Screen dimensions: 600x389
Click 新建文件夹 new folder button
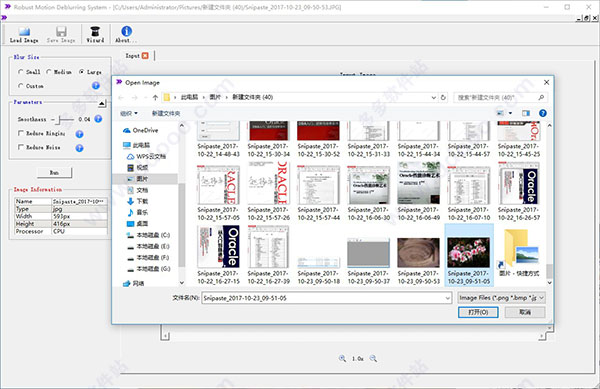pyautogui.click(x=166, y=113)
